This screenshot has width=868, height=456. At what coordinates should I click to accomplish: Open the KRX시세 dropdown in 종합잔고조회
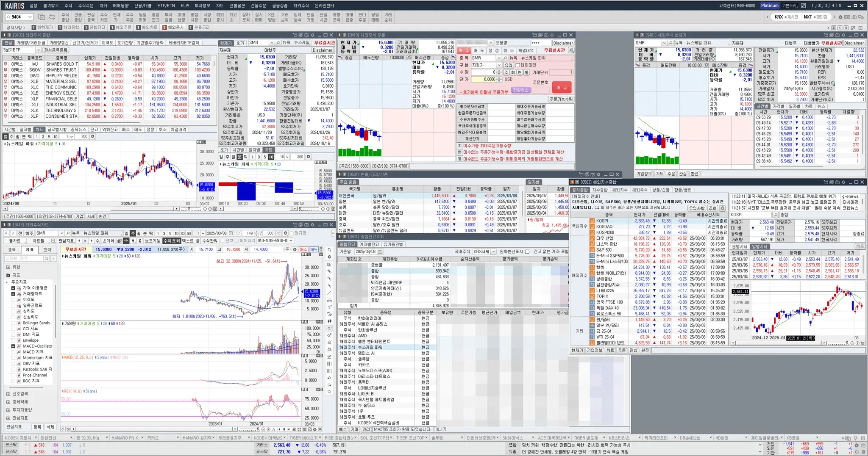(x=493, y=251)
